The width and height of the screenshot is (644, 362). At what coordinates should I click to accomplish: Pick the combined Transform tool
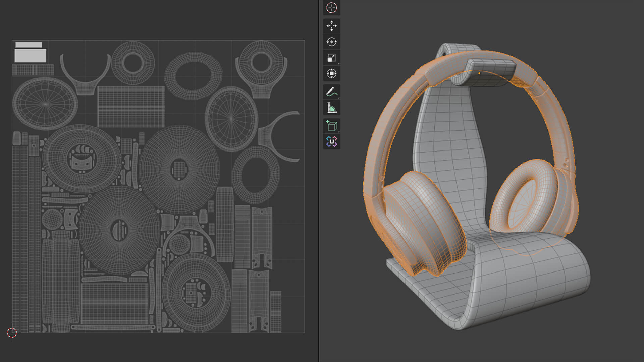point(331,73)
